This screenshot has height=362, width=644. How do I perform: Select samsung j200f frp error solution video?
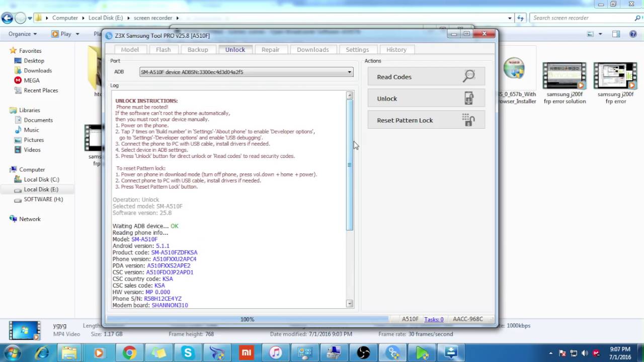click(x=565, y=83)
